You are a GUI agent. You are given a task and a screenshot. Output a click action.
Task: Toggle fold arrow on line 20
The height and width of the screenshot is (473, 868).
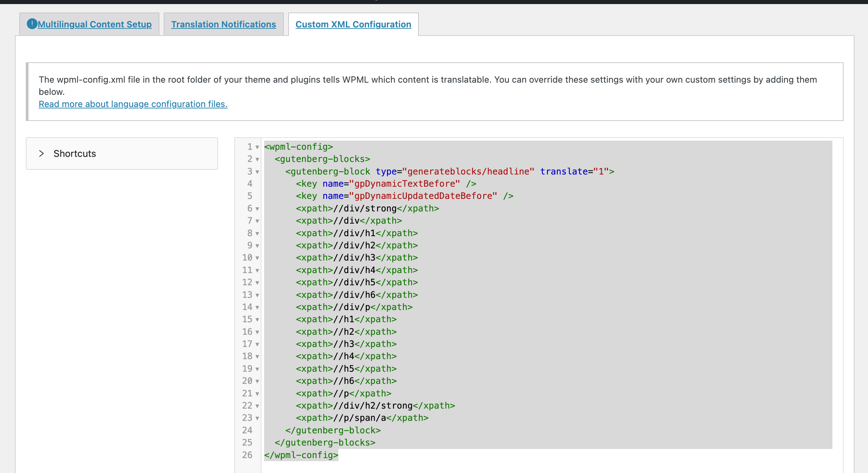tap(257, 381)
